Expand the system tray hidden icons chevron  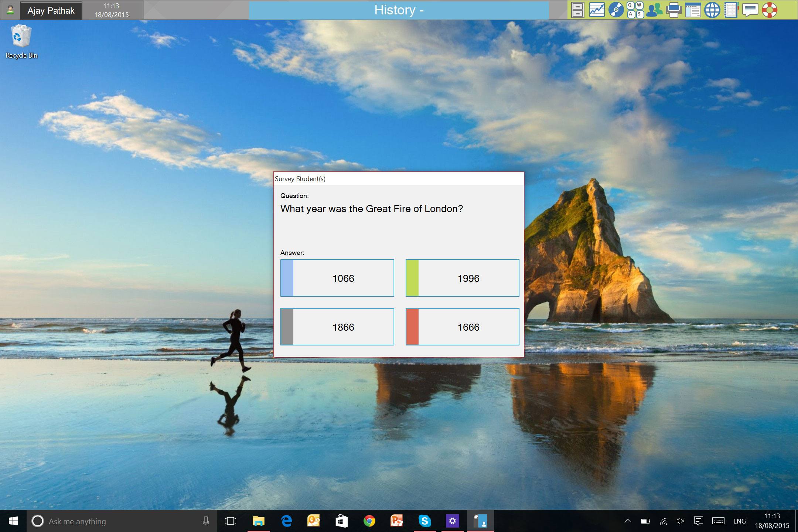pyautogui.click(x=627, y=521)
